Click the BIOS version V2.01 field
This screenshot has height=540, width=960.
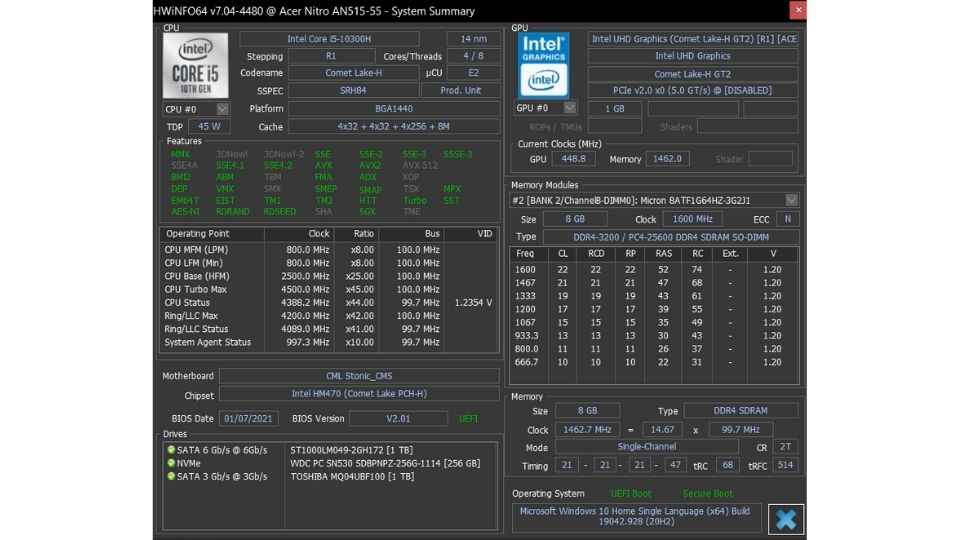click(x=398, y=419)
